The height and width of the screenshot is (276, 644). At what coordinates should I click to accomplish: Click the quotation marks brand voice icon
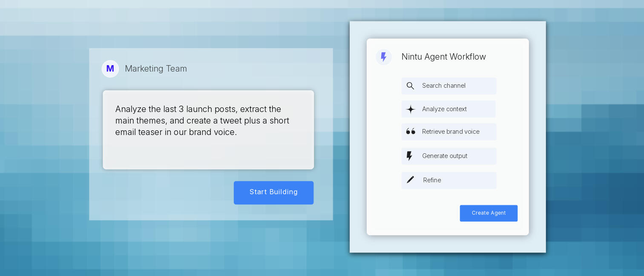point(411,132)
